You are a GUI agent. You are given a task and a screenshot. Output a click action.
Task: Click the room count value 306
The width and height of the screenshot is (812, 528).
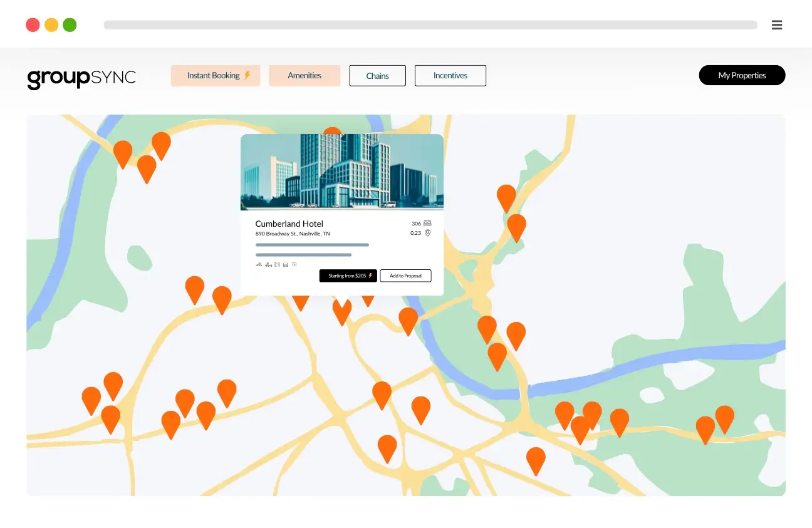pyautogui.click(x=416, y=224)
